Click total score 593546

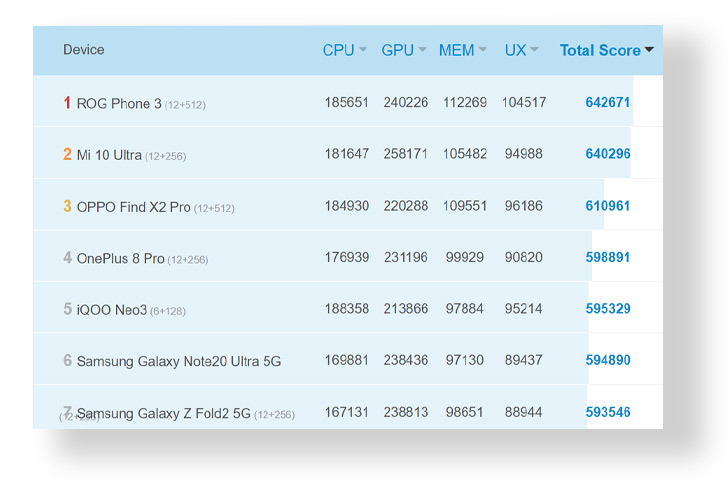pyautogui.click(x=608, y=412)
